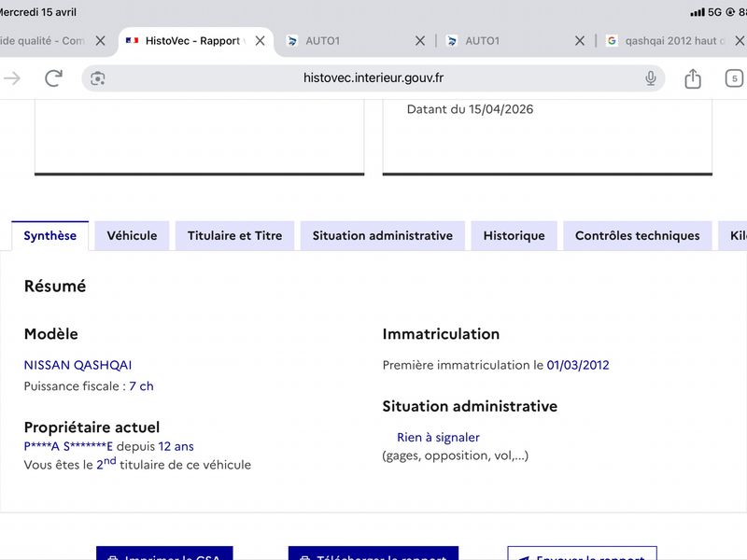The image size is (747, 560).
Task: Tap the microphone icon in address bar
Action: click(x=650, y=78)
